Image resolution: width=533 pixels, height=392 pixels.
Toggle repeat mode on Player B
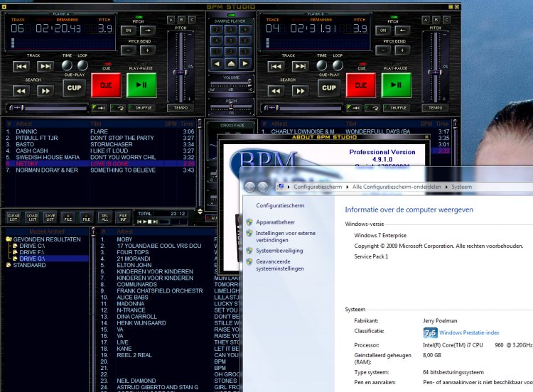[373, 108]
